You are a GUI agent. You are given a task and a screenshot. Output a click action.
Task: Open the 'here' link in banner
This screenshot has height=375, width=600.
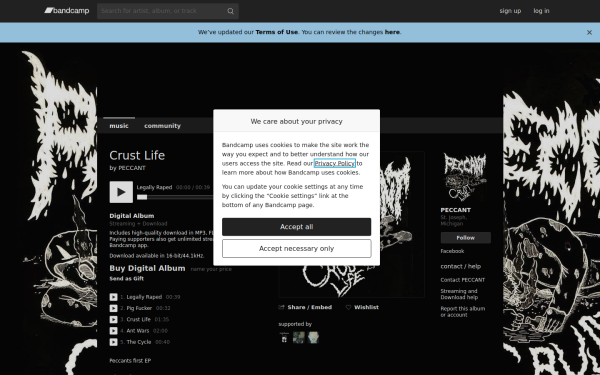pos(392,32)
